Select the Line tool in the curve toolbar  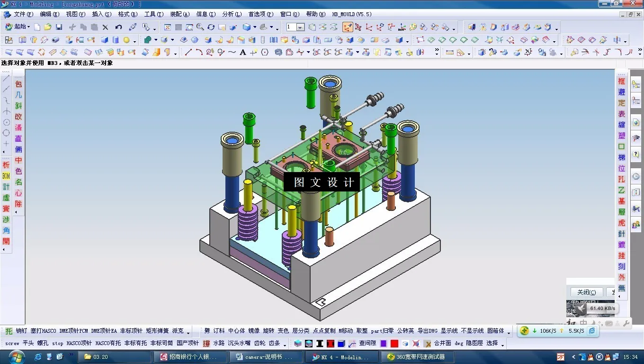189,52
